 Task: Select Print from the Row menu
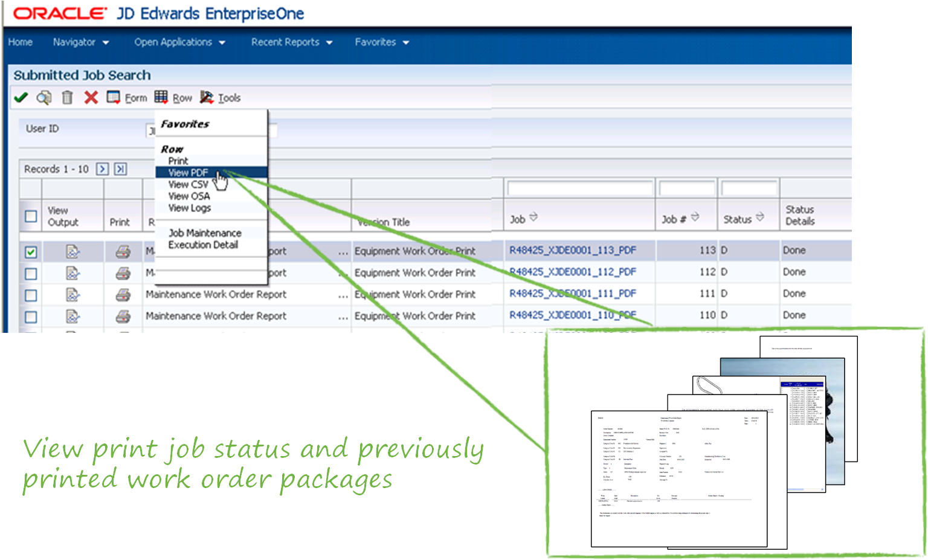[178, 161]
